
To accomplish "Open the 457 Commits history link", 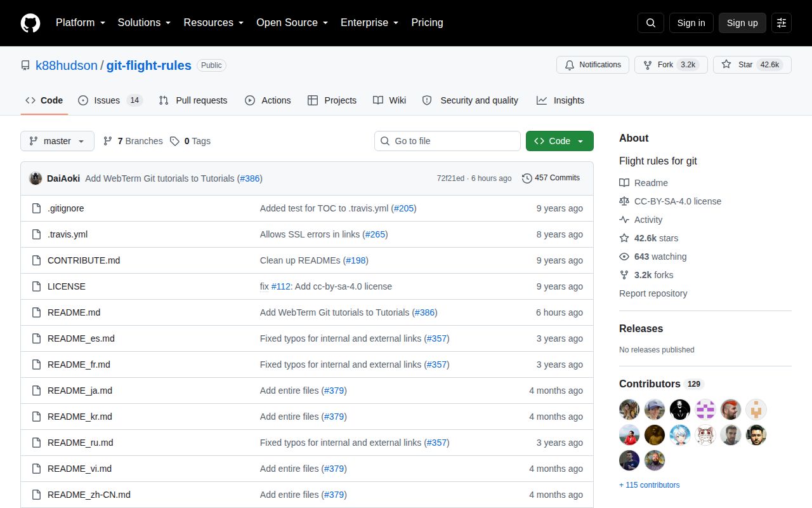I will pyautogui.click(x=551, y=178).
